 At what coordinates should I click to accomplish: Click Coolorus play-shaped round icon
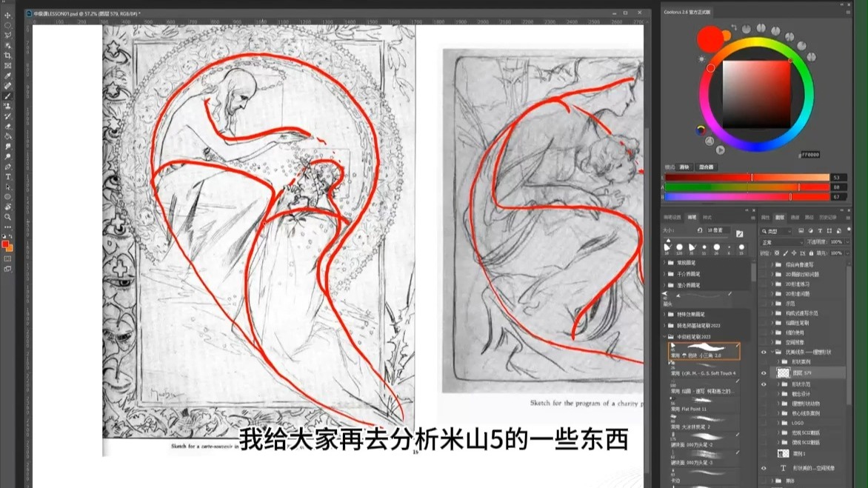coord(720,150)
